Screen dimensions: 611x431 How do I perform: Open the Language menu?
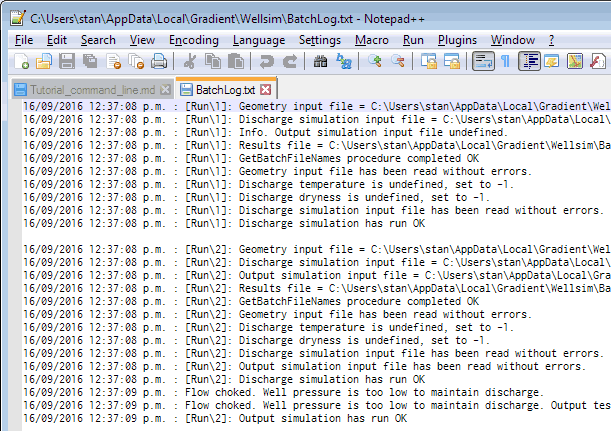coord(259,40)
